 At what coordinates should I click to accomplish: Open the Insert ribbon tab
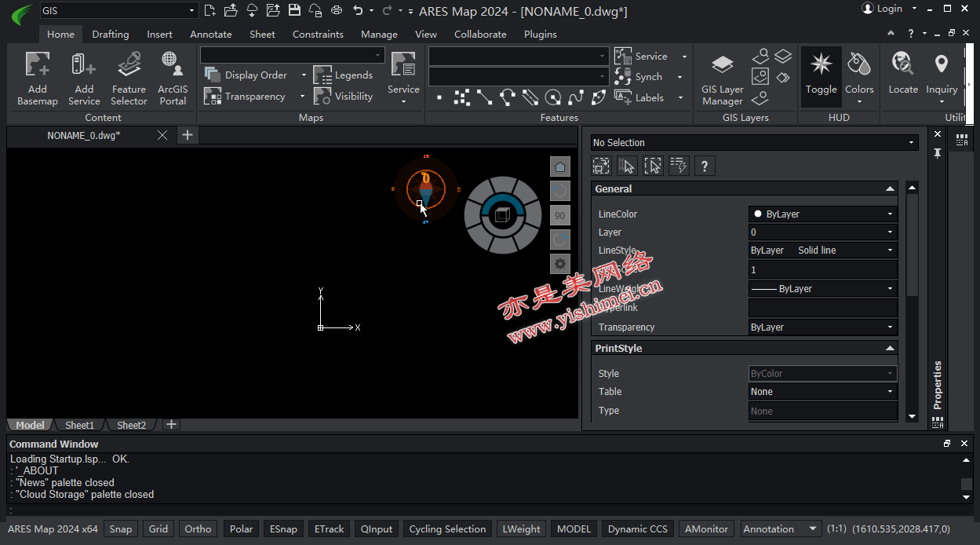159,34
